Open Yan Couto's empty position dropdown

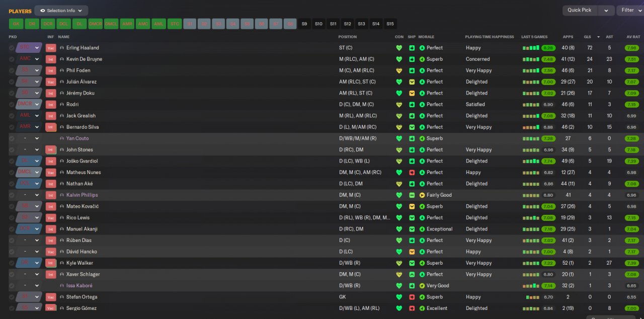(x=29, y=138)
